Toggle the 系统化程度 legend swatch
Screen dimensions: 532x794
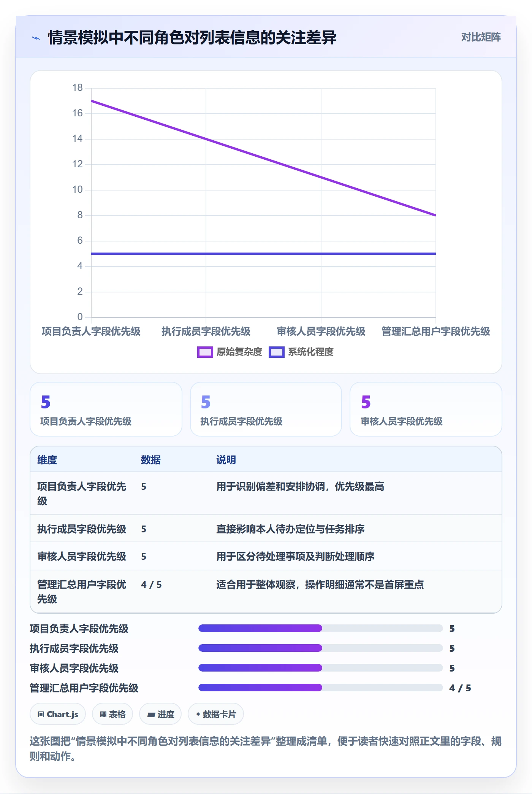coord(276,352)
